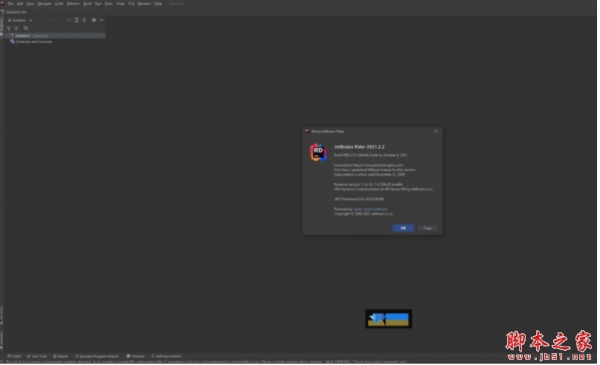Click the open-source software link
The width and height of the screenshot is (600, 365).
click(371, 210)
